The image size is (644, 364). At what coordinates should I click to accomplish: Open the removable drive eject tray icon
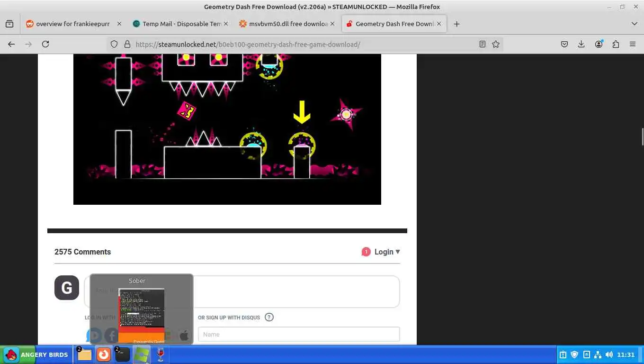[586, 355]
